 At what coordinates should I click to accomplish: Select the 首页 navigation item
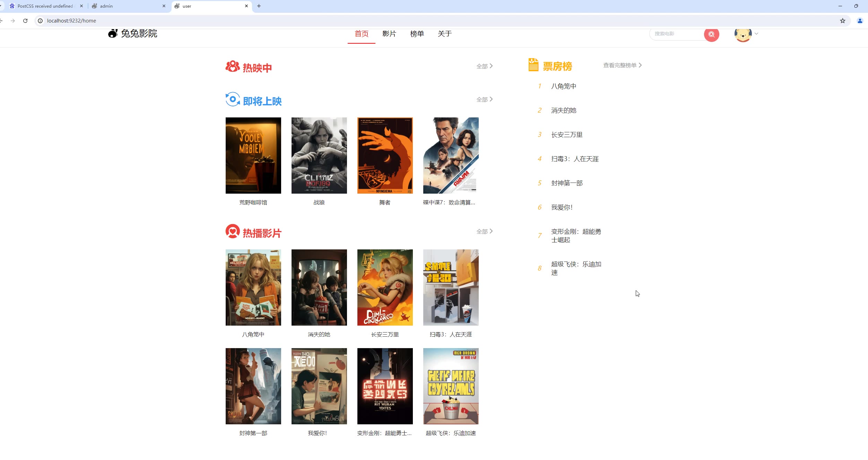point(362,34)
